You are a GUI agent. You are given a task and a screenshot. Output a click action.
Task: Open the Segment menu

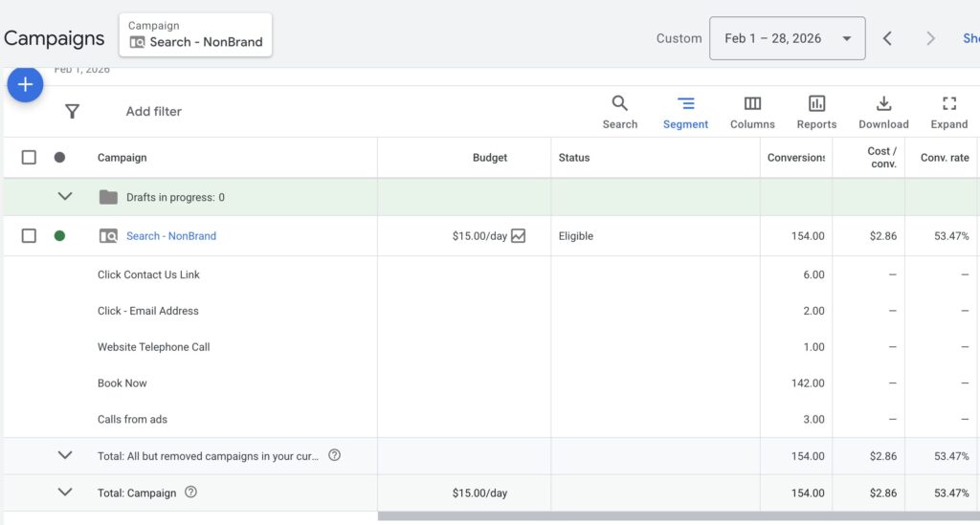pyautogui.click(x=685, y=112)
